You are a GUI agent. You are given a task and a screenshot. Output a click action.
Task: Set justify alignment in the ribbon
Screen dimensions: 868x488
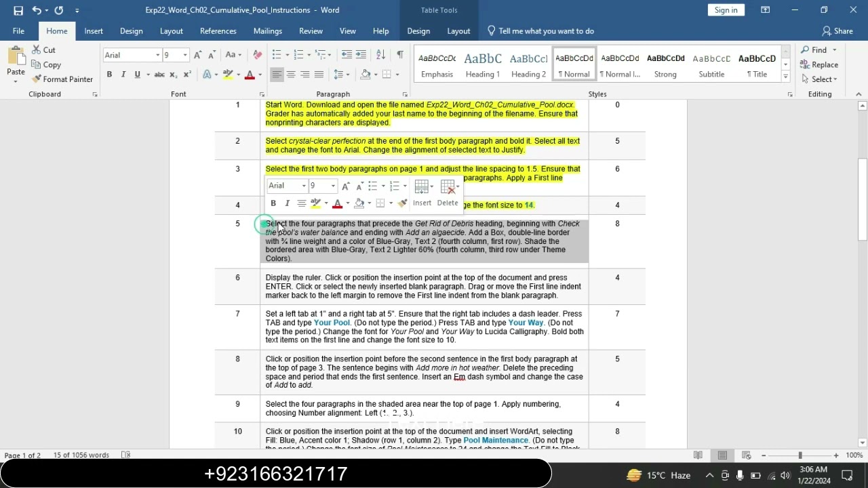319,75
